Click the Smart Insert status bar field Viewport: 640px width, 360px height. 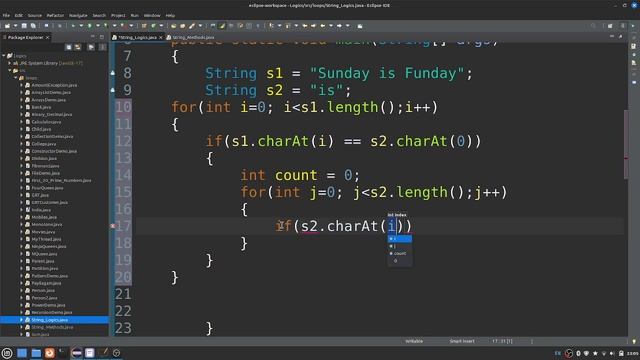point(462,341)
